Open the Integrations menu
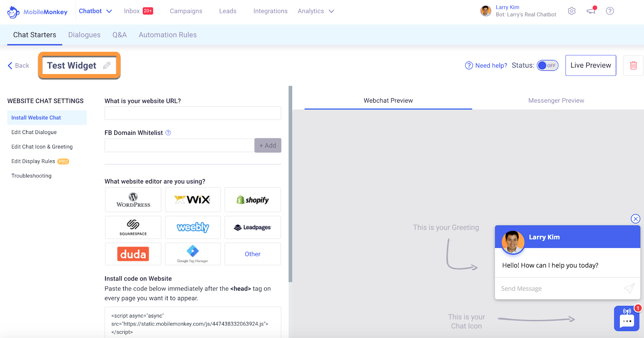 tap(270, 11)
